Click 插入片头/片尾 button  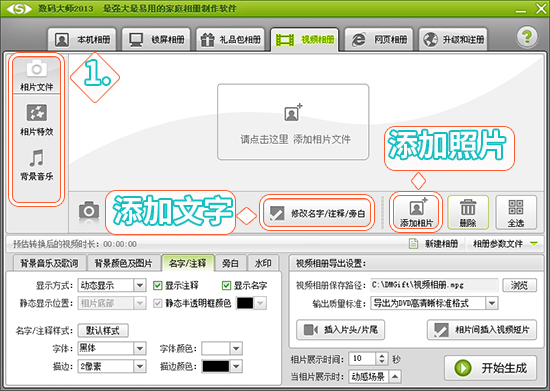click(x=340, y=330)
